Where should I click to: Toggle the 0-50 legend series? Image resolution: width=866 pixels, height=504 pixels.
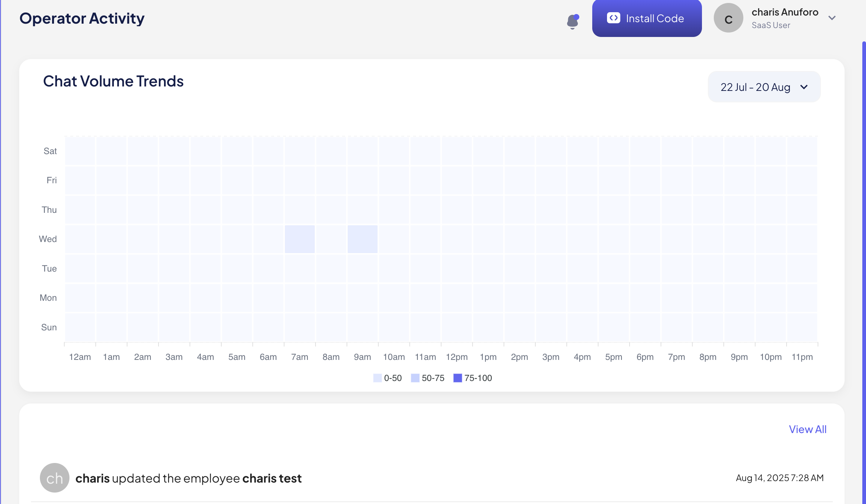pyautogui.click(x=392, y=378)
